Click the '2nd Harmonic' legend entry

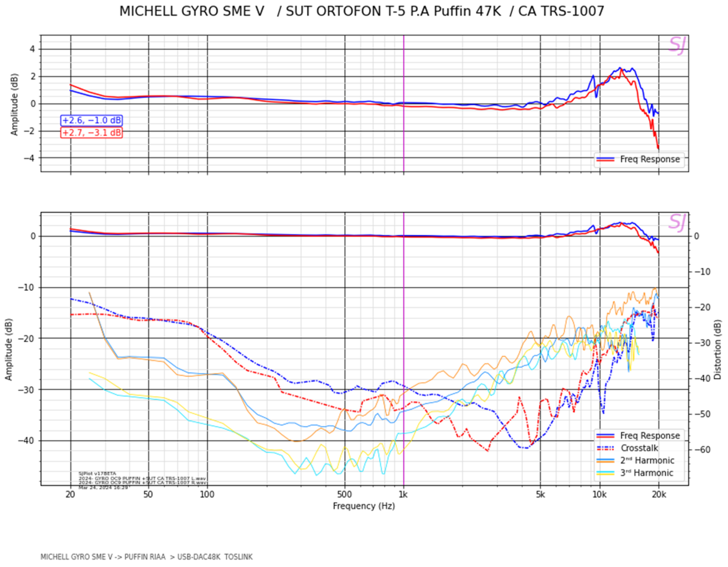coord(647,460)
